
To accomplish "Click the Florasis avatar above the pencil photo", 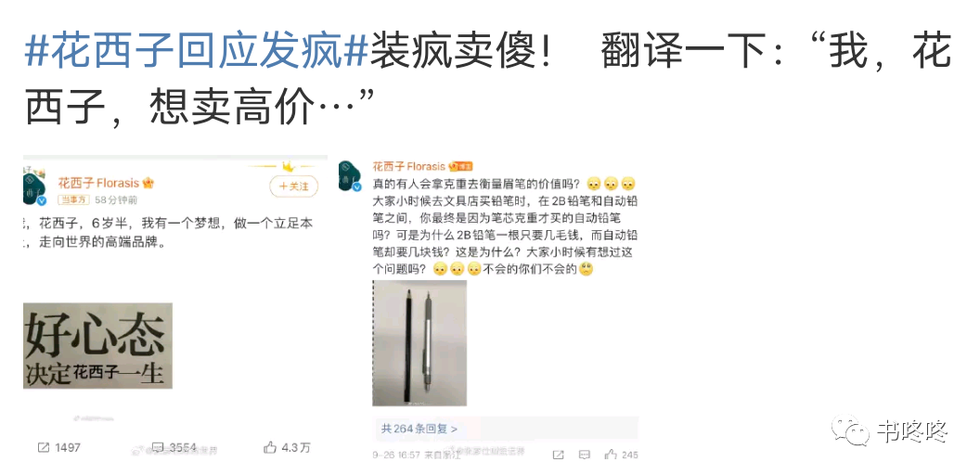I will [350, 175].
